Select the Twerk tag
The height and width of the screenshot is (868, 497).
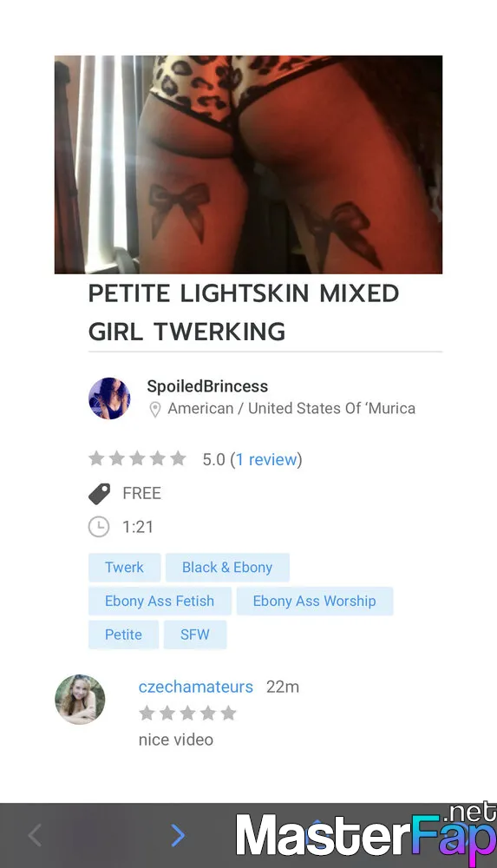coord(125,568)
